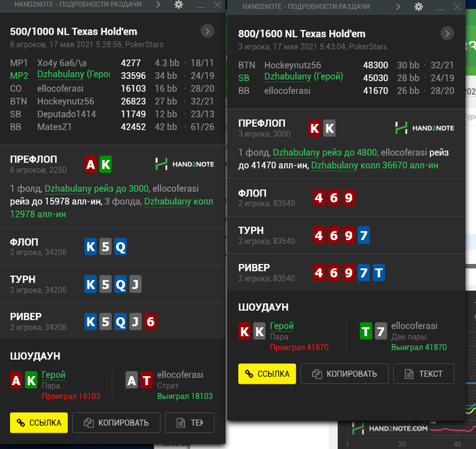Click 'Dzhabulany колл 36670 алл-ин' link
This screenshot has width=476, height=449.
click(x=375, y=165)
